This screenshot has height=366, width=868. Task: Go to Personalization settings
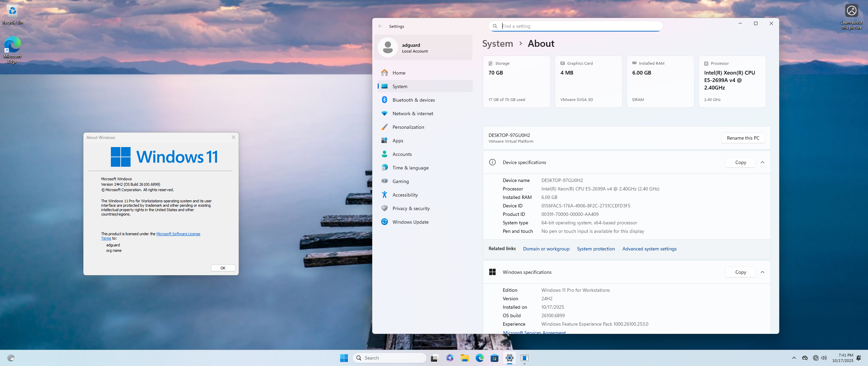(408, 127)
